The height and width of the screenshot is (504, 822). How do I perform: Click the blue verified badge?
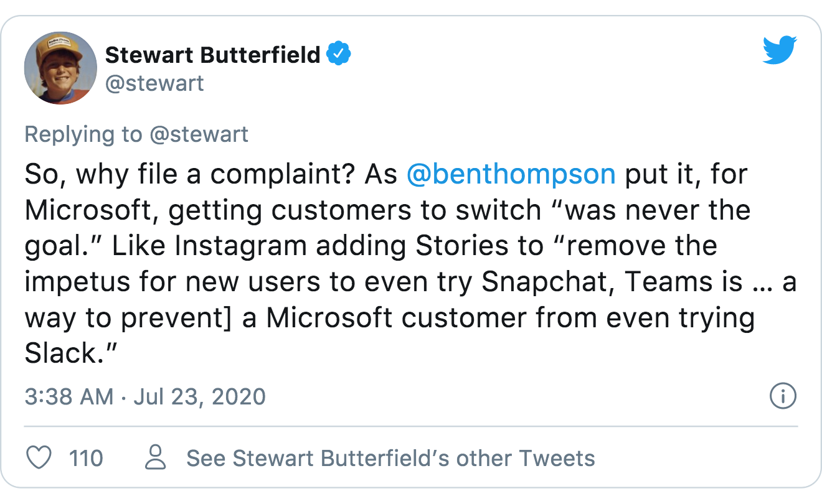click(x=339, y=55)
